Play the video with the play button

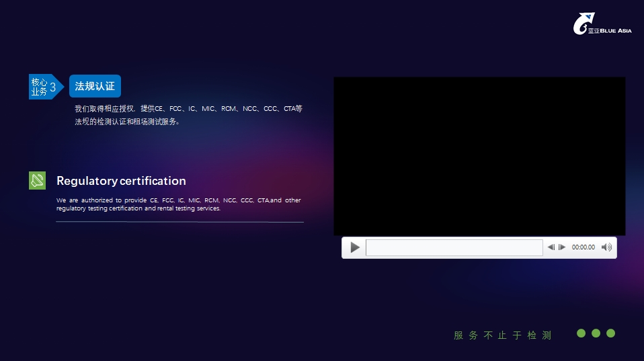355,247
